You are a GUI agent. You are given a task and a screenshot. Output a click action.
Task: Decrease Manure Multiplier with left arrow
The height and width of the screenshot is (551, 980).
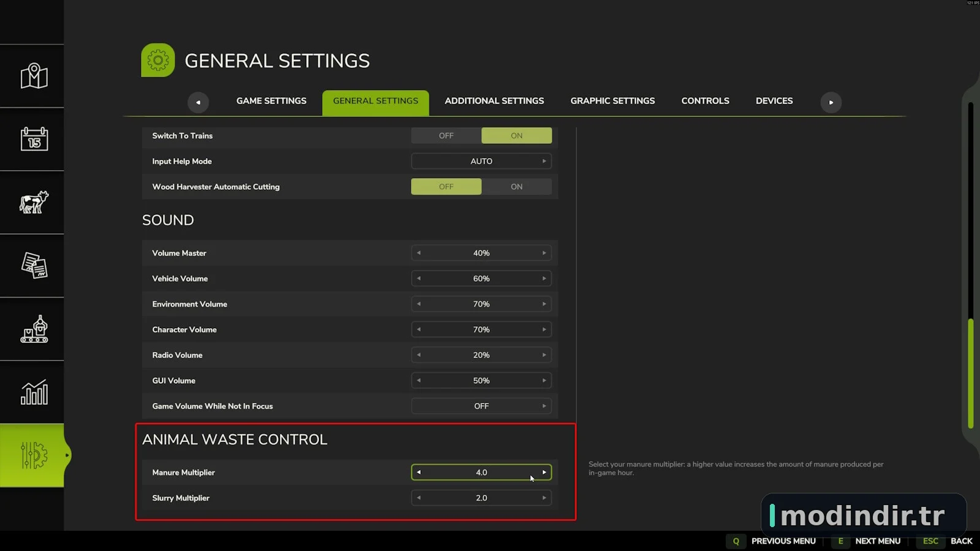(419, 473)
